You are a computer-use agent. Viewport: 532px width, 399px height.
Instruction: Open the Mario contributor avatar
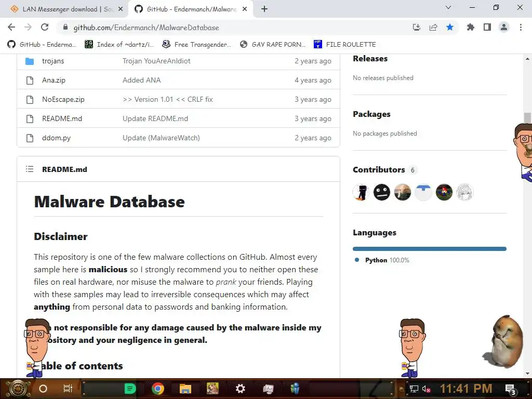click(x=444, y=192)
